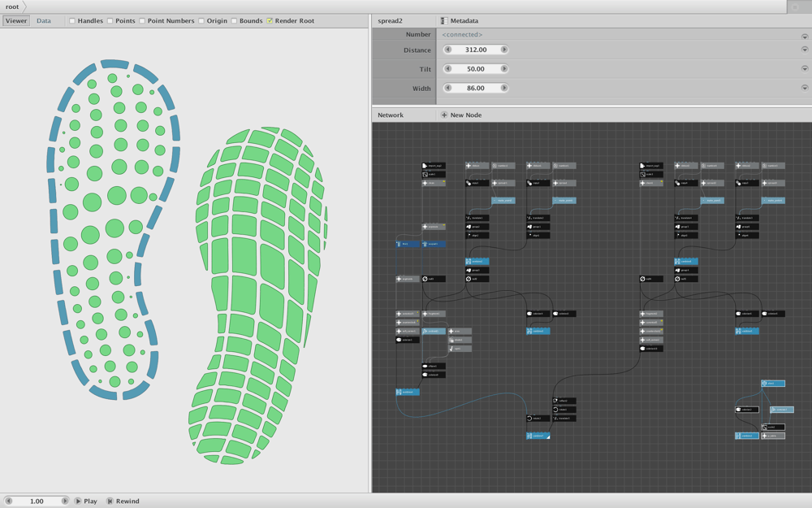Select the translate2 node
This screenshot has width=812, height=508.
[538, 218]
